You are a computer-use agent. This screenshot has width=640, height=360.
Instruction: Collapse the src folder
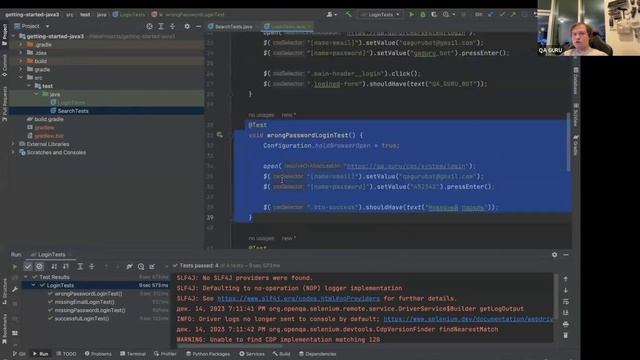tap(21, 78)
